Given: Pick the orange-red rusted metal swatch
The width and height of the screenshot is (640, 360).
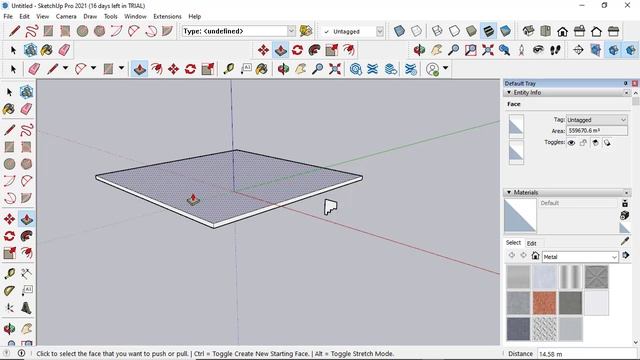Looking at the screenshot, I should point(544,302).
